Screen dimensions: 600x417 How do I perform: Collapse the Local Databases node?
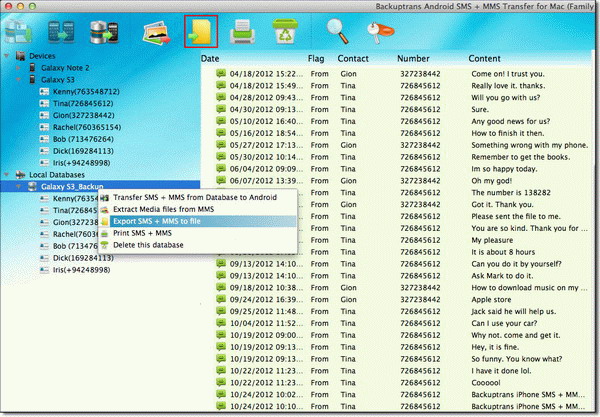click(x=7, y=175)
